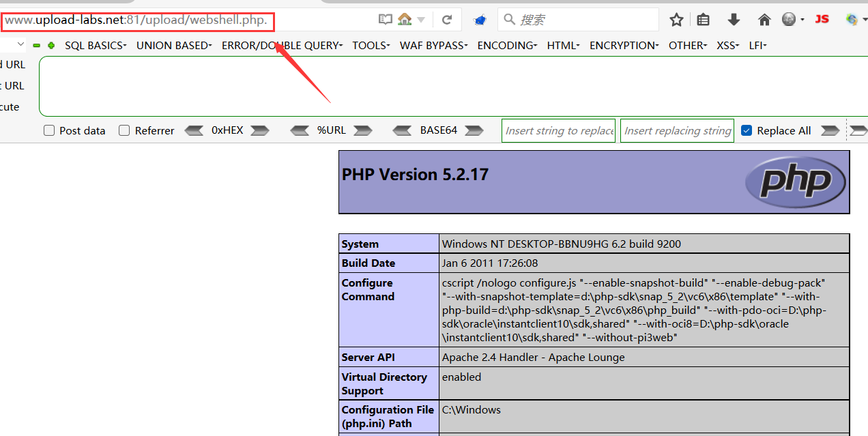
Task: Open address bar history dropdown arrow
Action: point(421,20)
